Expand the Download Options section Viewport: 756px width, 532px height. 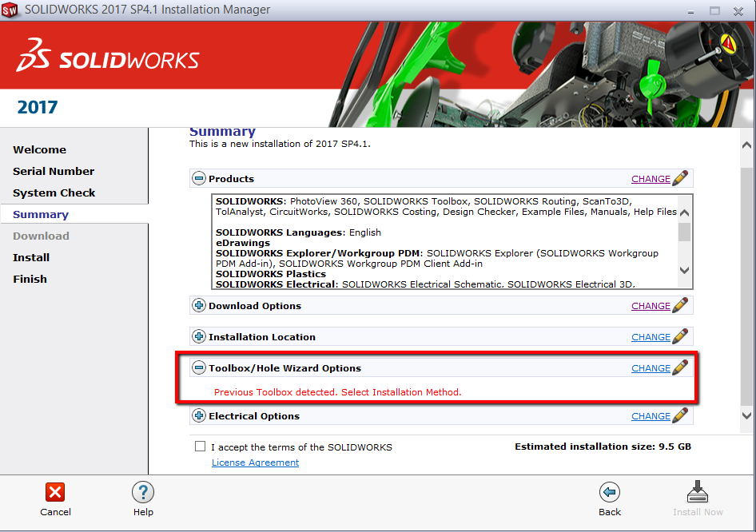(x=199, y=305)
